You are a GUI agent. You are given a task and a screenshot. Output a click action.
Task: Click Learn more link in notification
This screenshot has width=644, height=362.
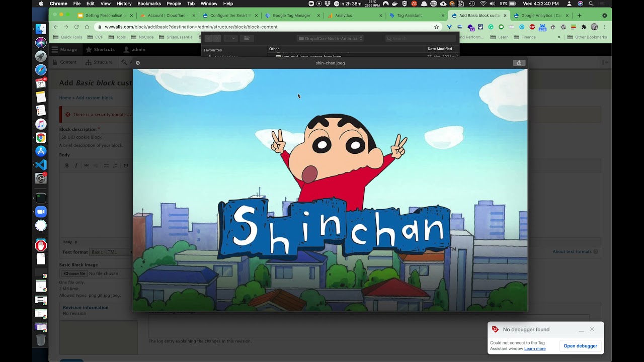pos(535,348)
